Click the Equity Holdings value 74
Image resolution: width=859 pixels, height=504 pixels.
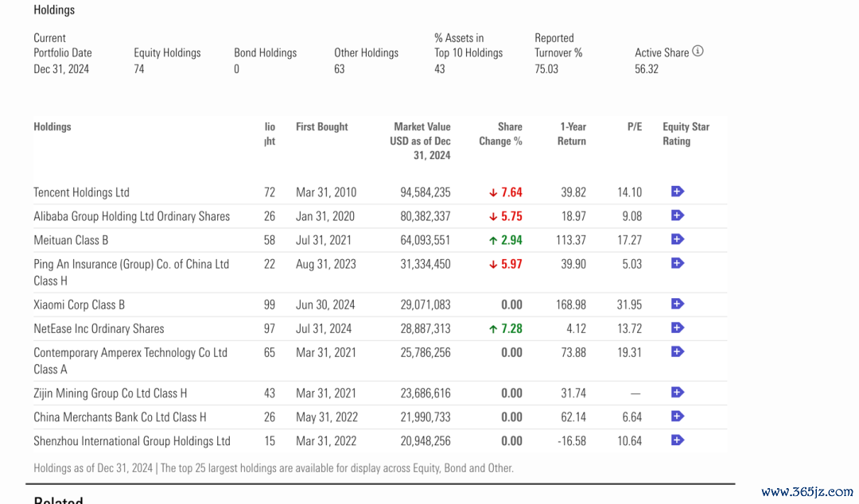coord(139,69)
